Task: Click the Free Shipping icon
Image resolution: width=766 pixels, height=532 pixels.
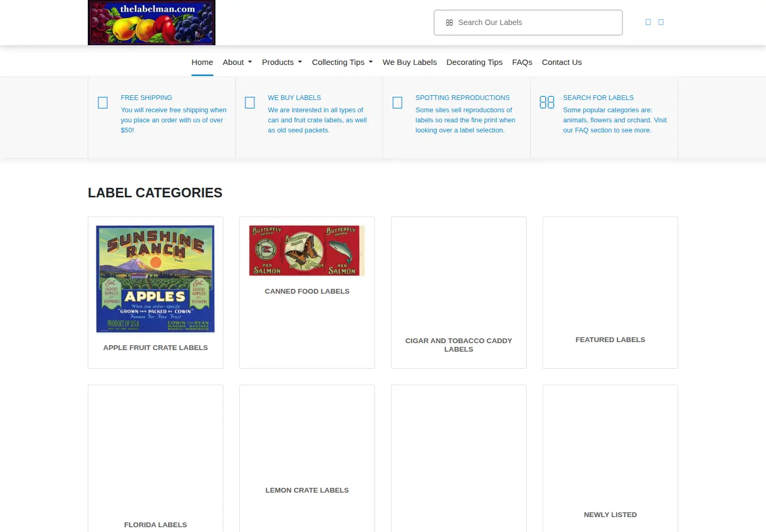Action: [103, 103]
